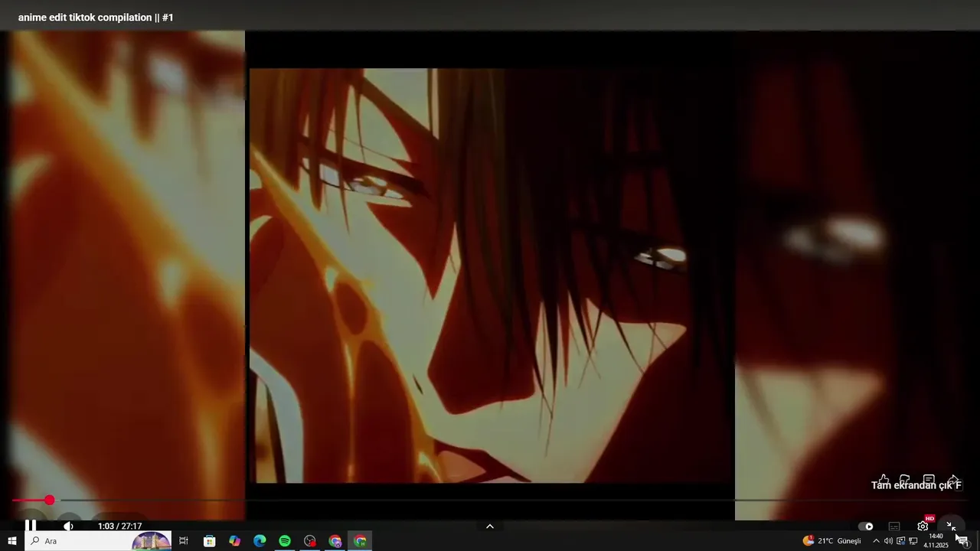The height and width of the screenshot is (551, 980).
Task: Open the video settings gear
Action: point(923,526)
